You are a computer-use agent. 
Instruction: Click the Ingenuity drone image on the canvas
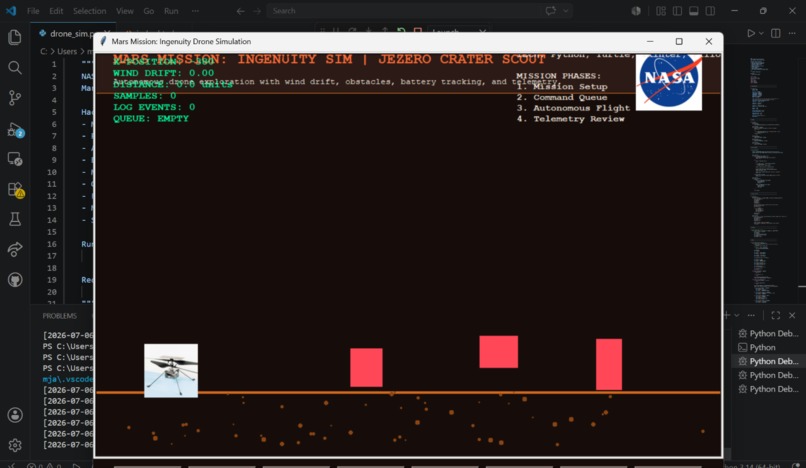[171, 371]
